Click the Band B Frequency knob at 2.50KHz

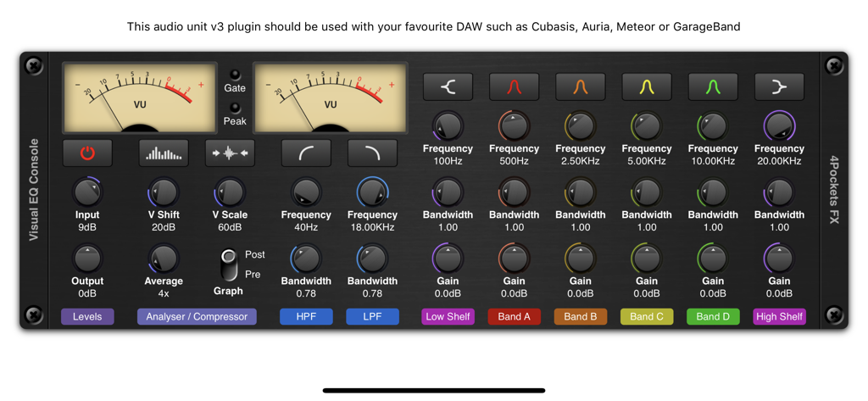[x=581, y=126]
